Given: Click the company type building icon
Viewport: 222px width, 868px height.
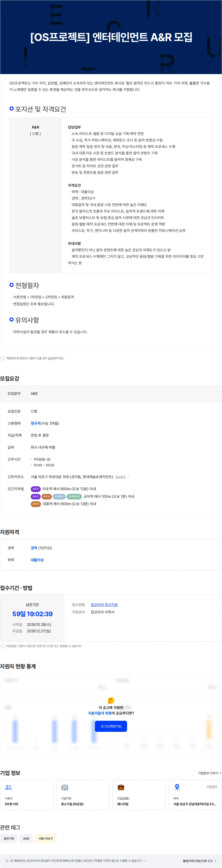Looking at the screenshot, I should coord(65,787).
